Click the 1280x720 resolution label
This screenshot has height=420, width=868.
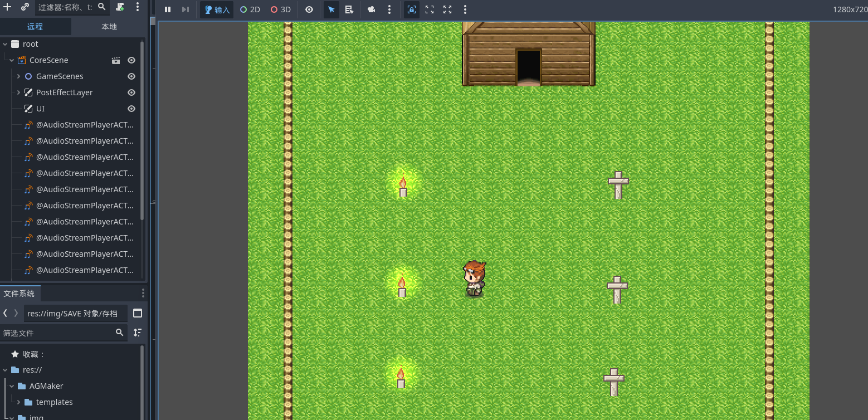pos(850,9)
